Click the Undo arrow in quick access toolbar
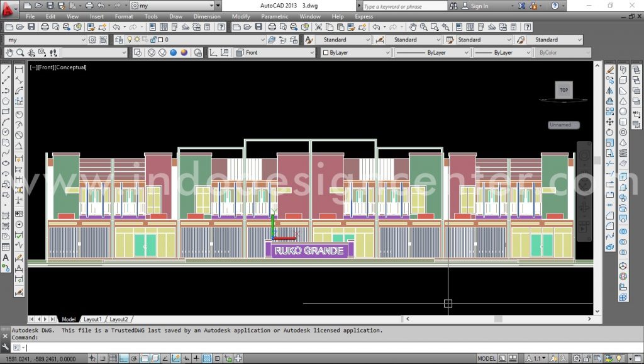This screenshot has width=644, height=364. tap(101, 6)
